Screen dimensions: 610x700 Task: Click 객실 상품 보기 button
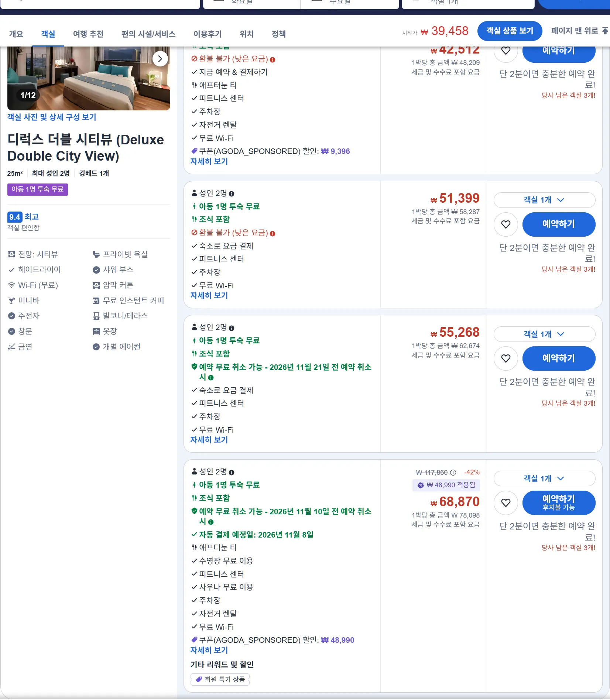(510, 31)
